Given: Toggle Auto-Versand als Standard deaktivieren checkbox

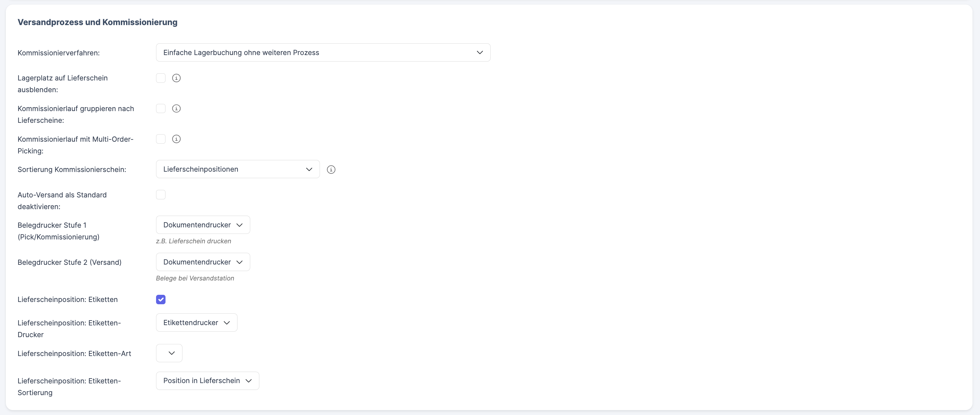Looking at the screenshot, I should (161, 195).
